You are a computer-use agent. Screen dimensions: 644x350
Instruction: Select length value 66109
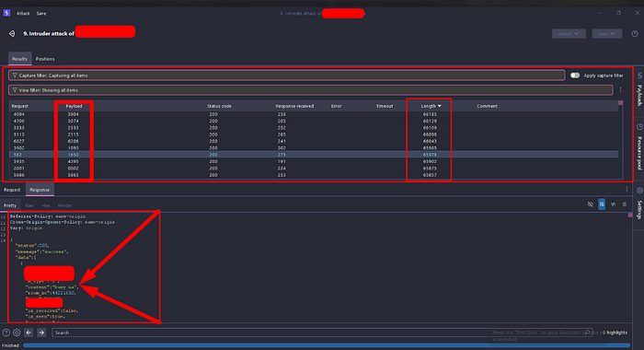coord(430,128)
